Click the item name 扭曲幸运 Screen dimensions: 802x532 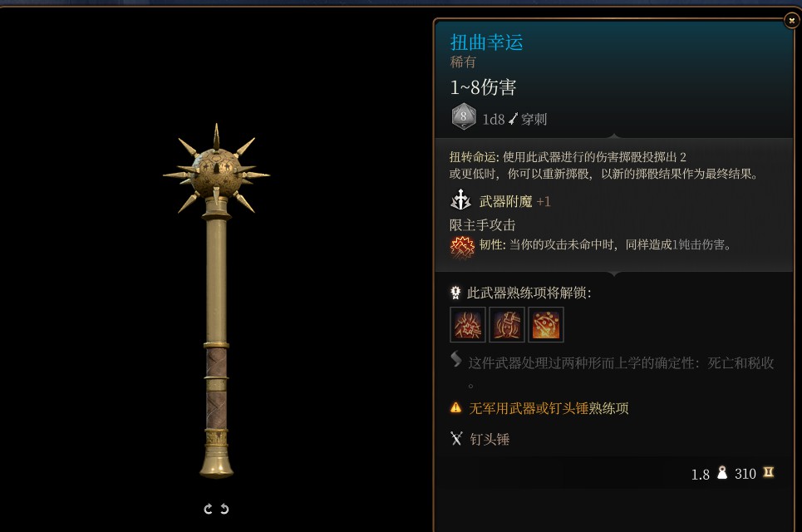click(x=486, y=42)
